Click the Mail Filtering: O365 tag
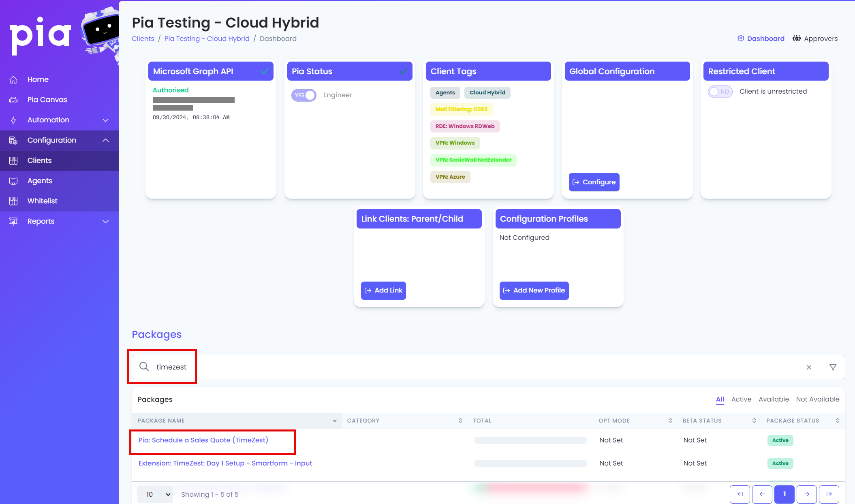Viewport: 855px width, 504px height. coord(462,109)
